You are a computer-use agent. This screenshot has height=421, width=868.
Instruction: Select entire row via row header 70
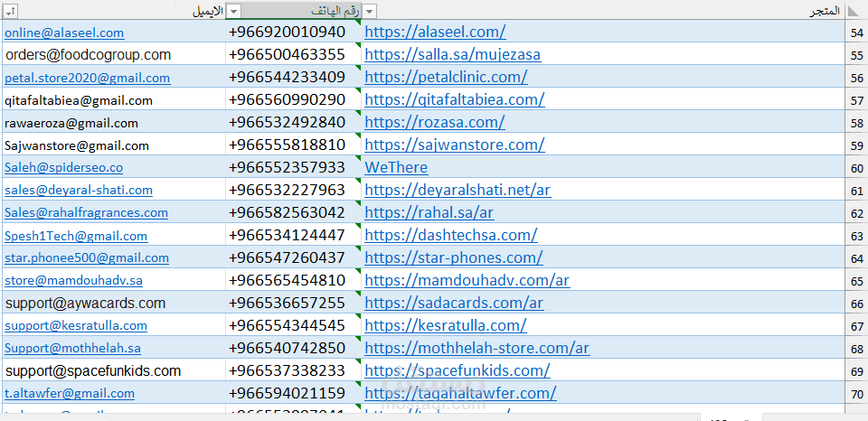point(857,394)
